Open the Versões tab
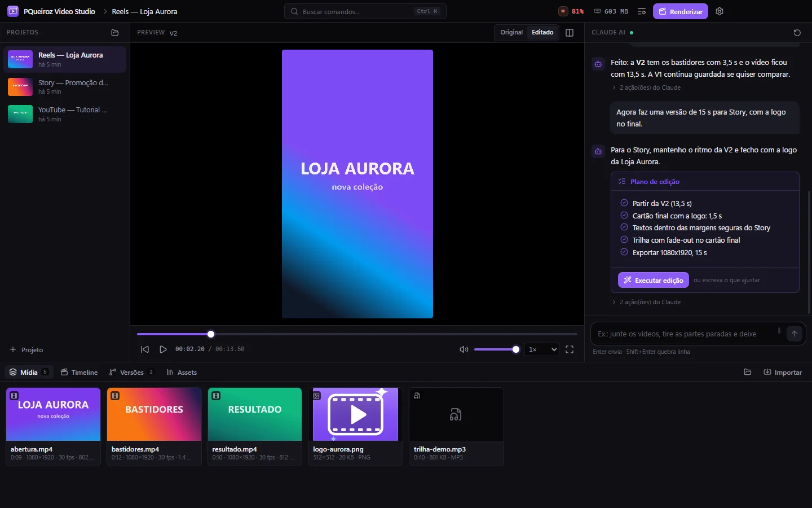This screenshot has width=812, height=508. coord(131,373)
